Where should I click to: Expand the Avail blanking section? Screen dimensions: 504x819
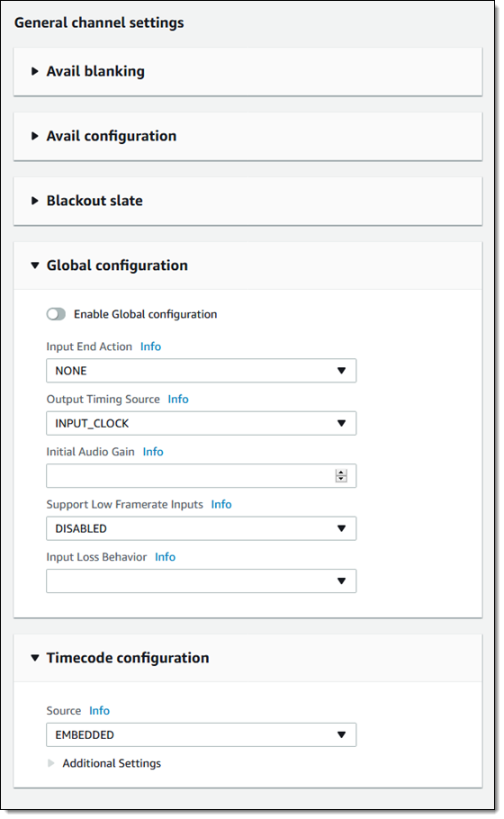click(247, 72)
